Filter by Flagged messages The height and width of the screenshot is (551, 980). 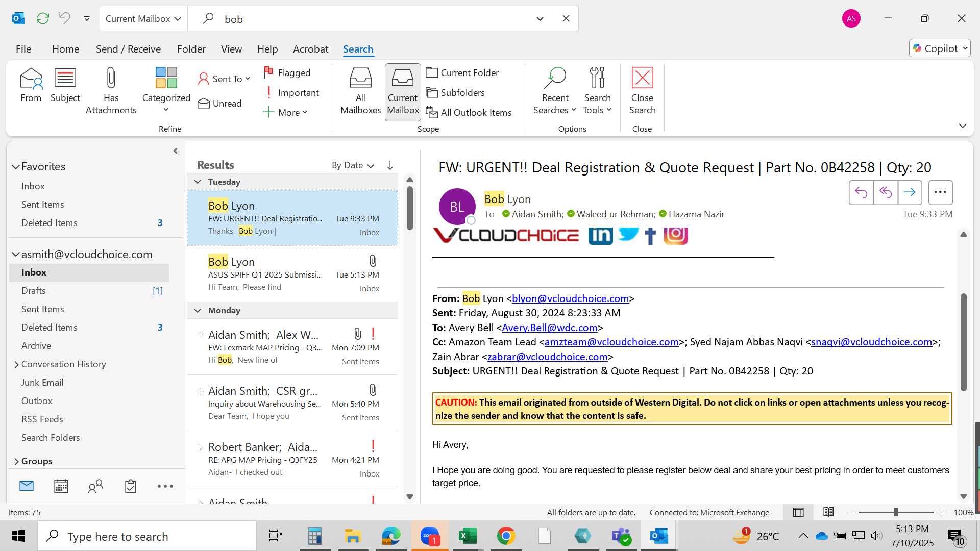[287, 73]
